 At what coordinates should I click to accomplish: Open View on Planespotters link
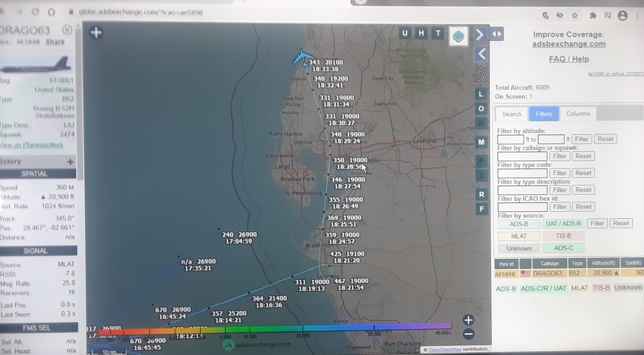pyautogui.click(x=31, y=145)
